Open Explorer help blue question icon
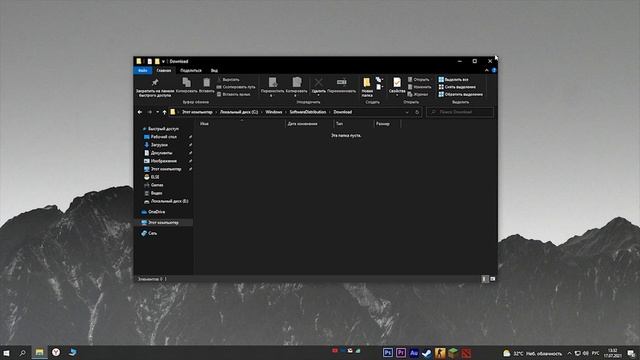 click(x=494, y=71)
